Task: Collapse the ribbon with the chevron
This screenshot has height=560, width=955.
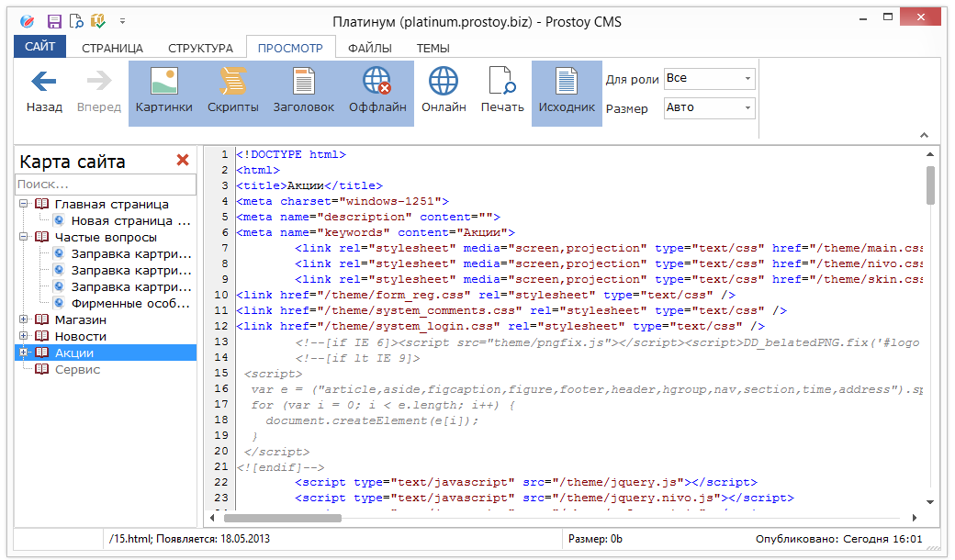Action: point(924,135)
